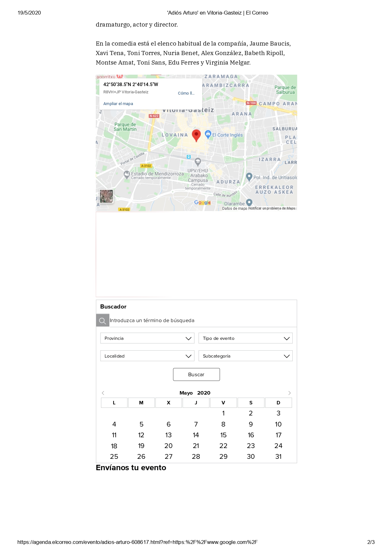
Task: Select May 22 in the calendar
Action: pyautogui.click(x=224, y=446)
